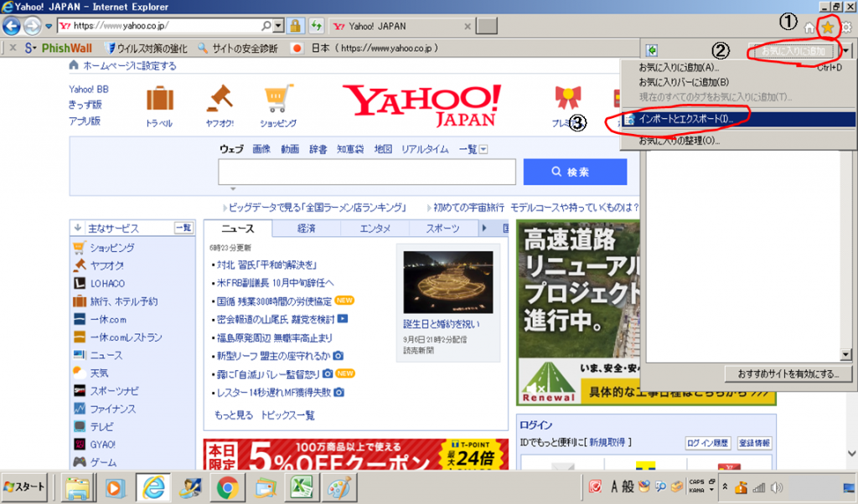Click the Japan flag red circle icon
The width and height of the screenshot is (858, 504).
pyautogui.click(x=297, y=48)
